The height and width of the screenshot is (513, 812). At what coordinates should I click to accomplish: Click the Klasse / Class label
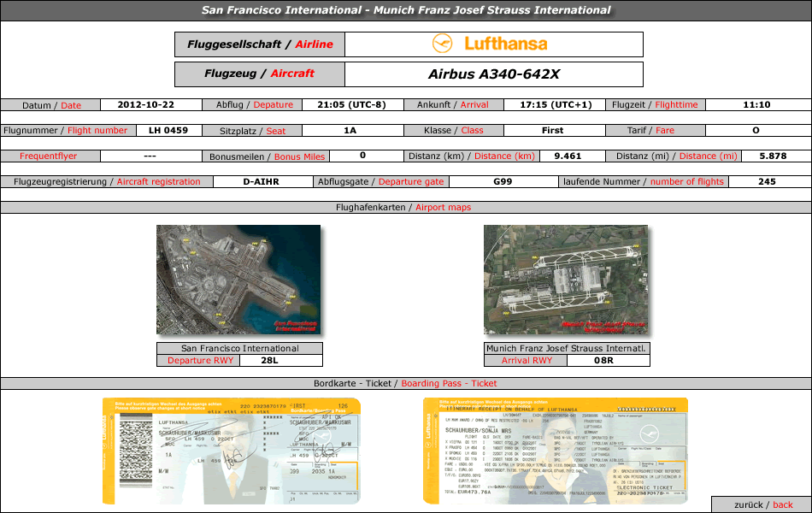coord(453,131)
